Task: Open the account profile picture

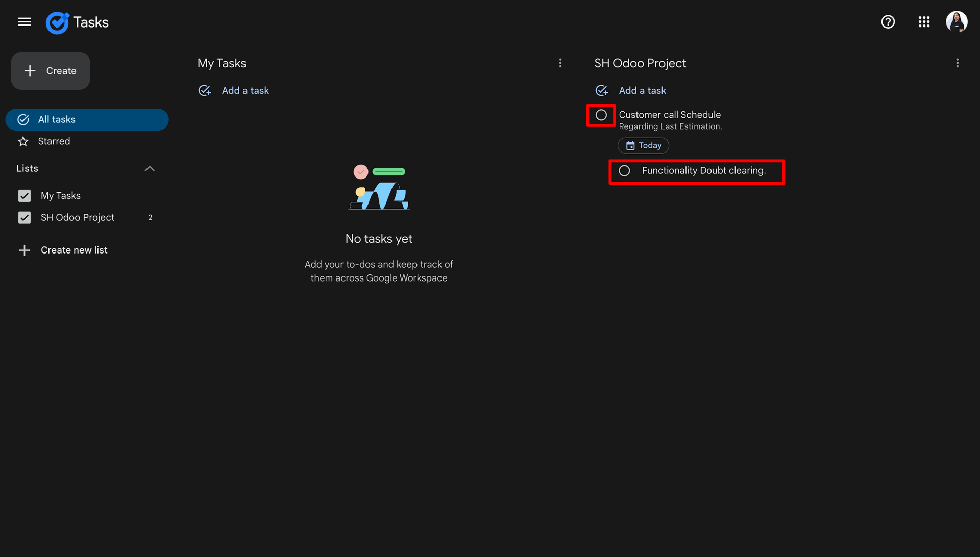Action: tap(957, 22)
